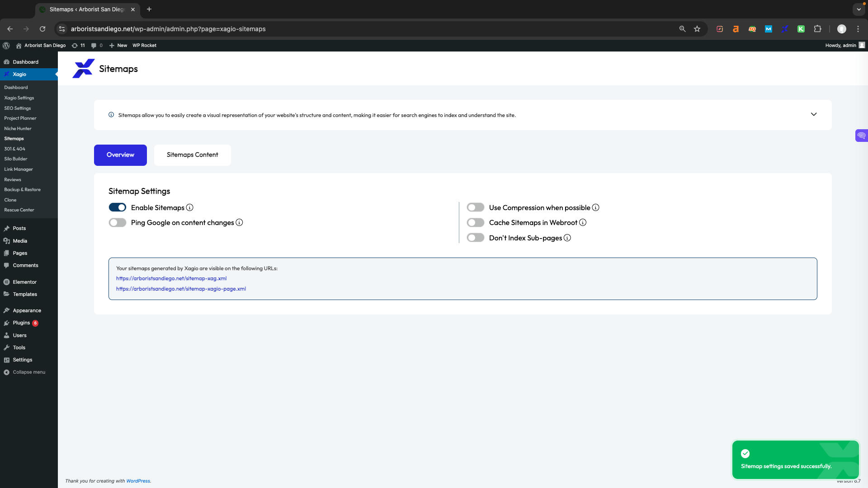The width and height of the screenshot is (868, 488).
Task: Open Xagio Settings in sidebar
Action: pyautogui.click(x=19, y=98)
